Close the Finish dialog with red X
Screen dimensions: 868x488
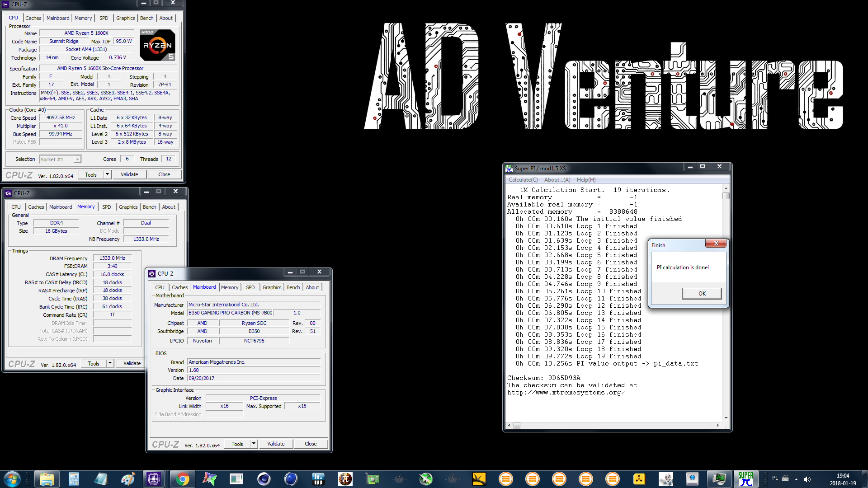click(716, 244)
